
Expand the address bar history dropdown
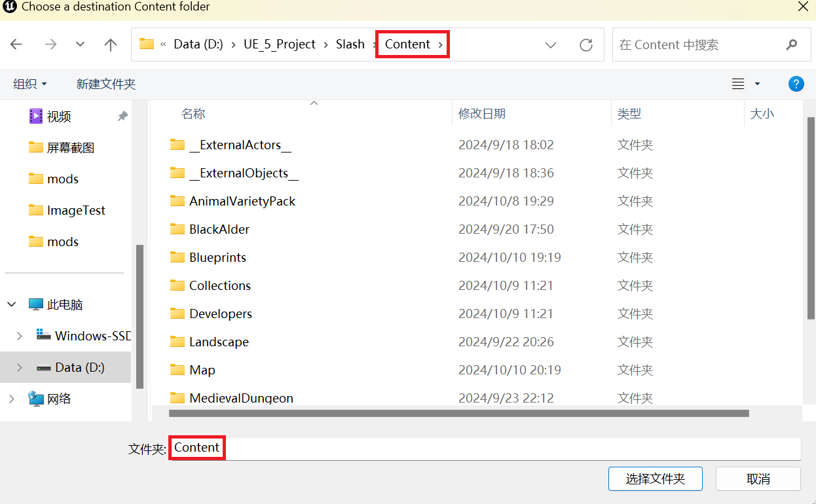tap(551, 45)
